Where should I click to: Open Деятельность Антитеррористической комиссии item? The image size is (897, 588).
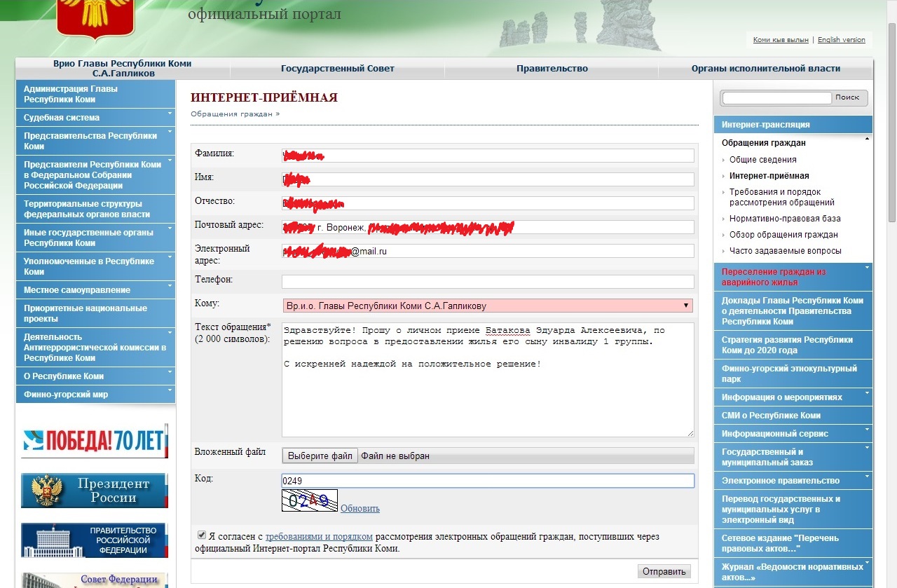click(x=95, y=348)
